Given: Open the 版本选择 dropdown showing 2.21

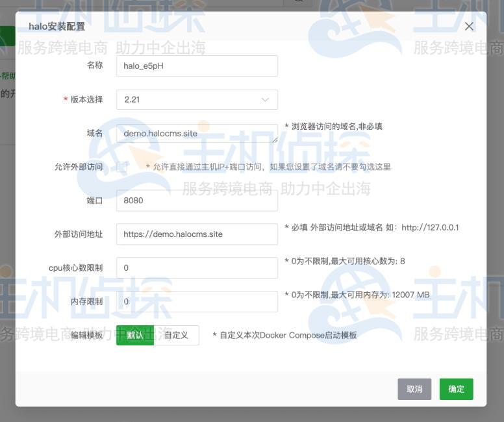Looking at the screenshot, I should click(197, 99).
